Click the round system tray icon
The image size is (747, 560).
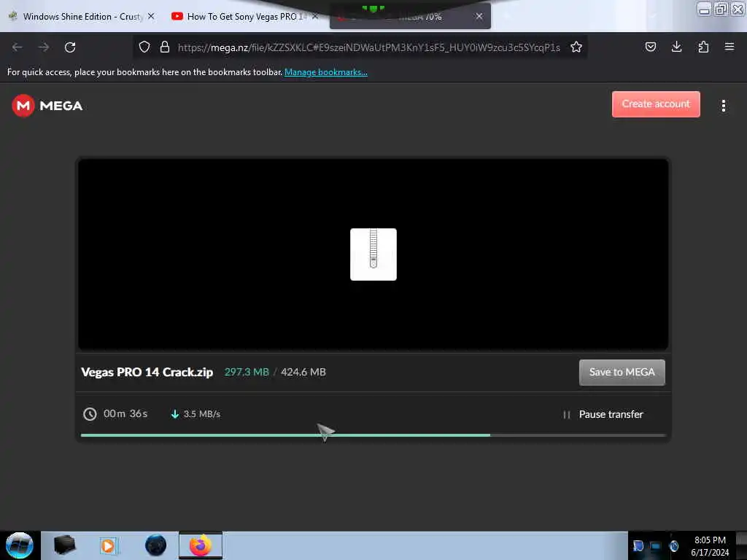[673, 546]
